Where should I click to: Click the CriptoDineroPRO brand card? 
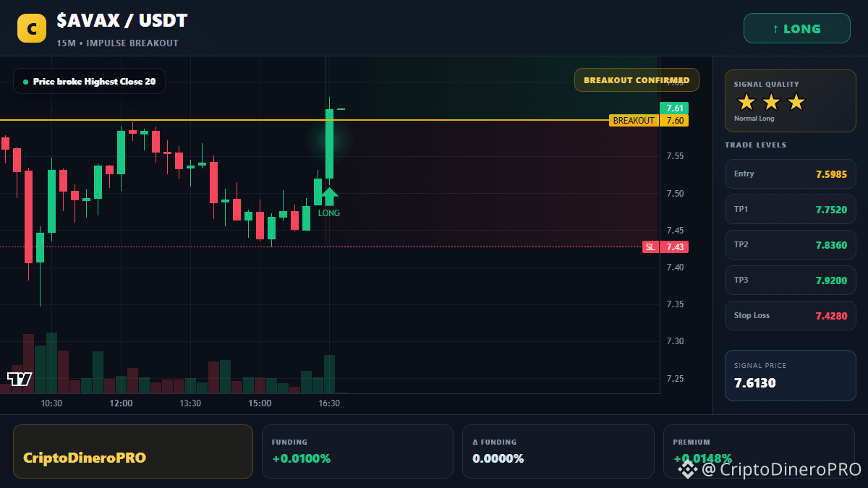tap(133, 451)
